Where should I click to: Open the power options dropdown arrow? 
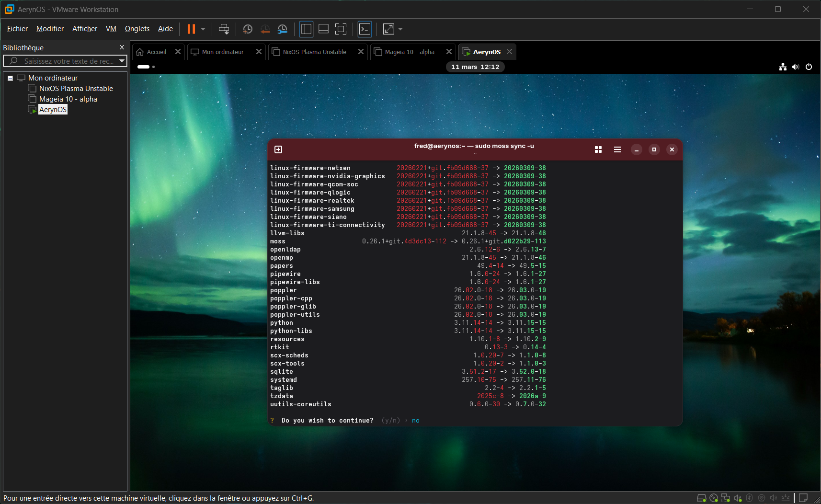203,29
